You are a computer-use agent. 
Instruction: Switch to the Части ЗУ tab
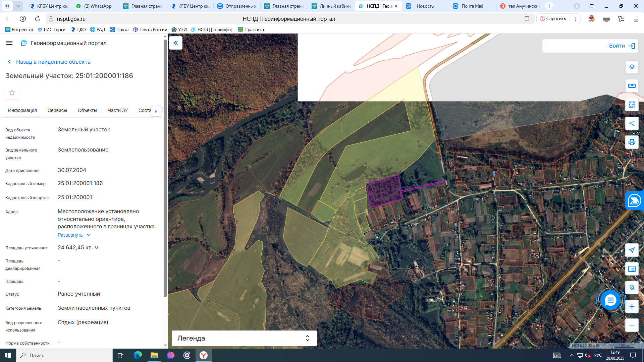pos(117,110)
